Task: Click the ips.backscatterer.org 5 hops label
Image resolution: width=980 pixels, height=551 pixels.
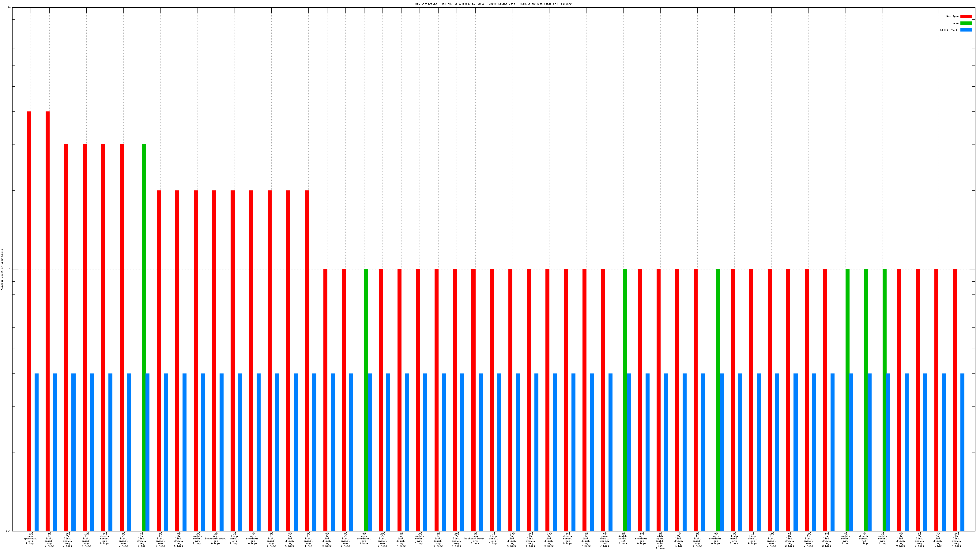Action: [x=475, y=538]
